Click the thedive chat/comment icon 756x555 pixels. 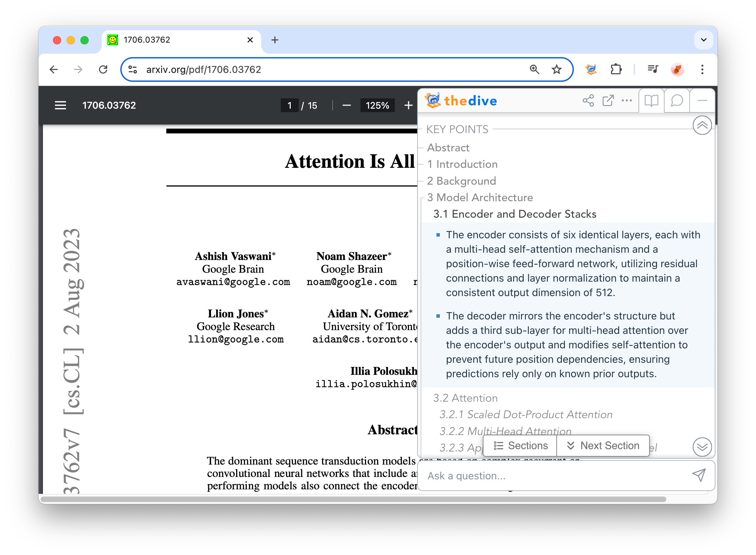[676, 101]
